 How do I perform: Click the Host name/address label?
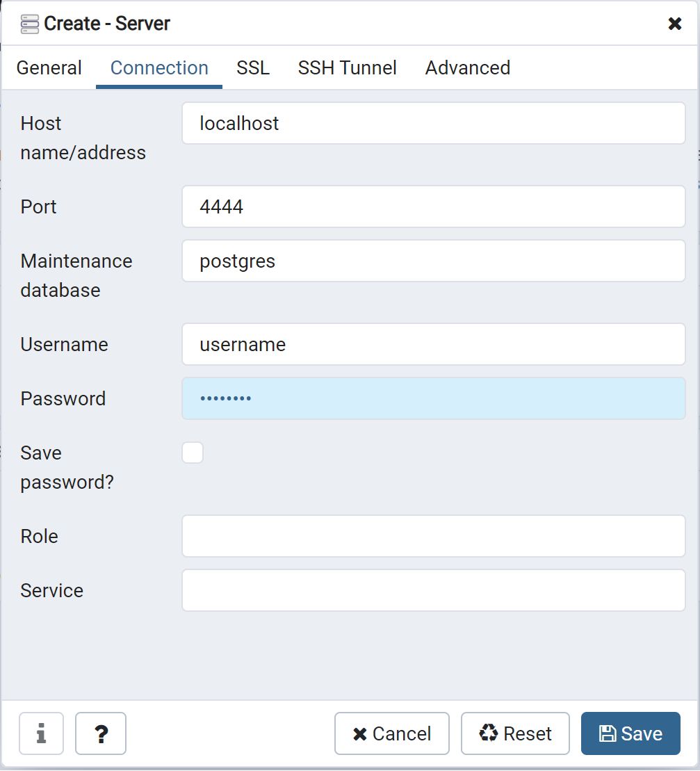83,138
